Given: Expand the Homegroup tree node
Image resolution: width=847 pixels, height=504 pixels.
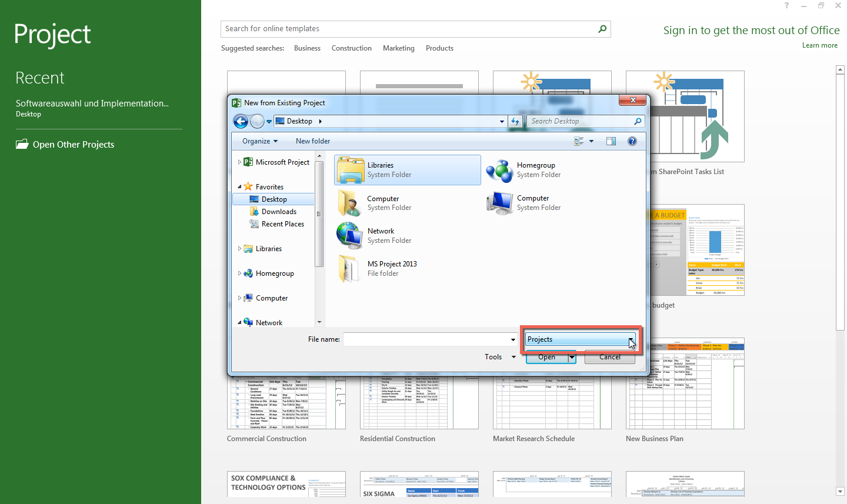Looking at the screenshot, I should pyautogui.click(x=239, y=273).
